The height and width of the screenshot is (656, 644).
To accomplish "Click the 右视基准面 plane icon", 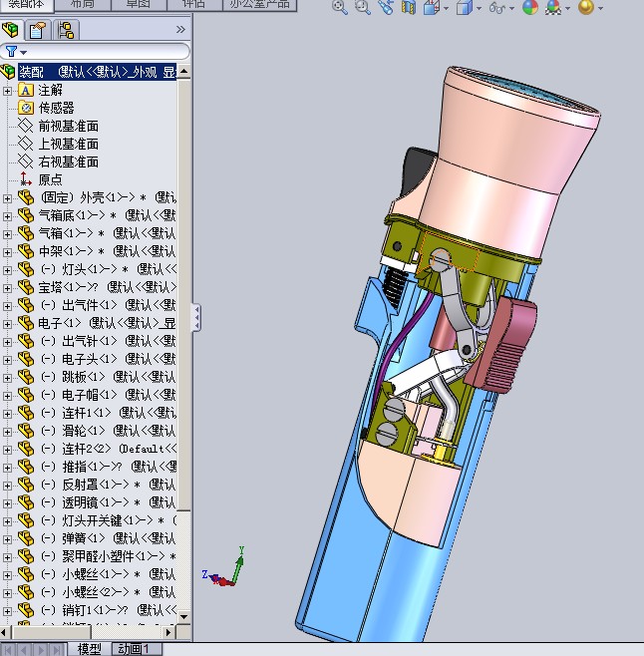I will click(26, 162).
